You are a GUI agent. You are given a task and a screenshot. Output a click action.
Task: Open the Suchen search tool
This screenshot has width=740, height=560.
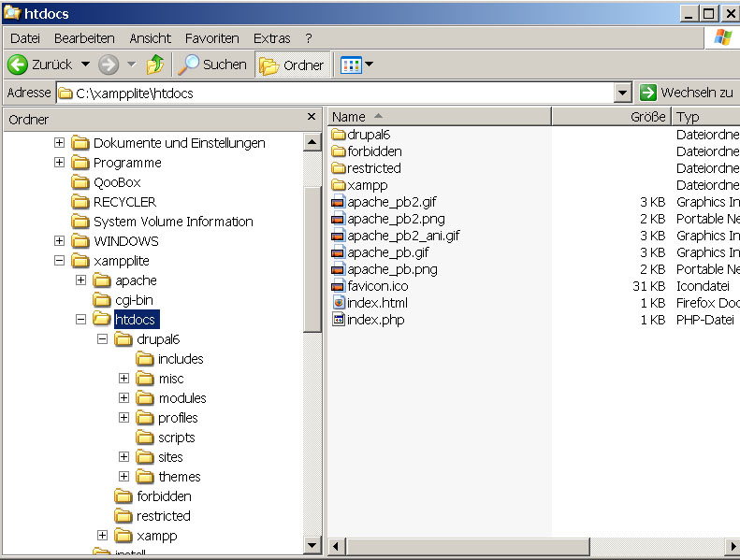[x=214, y=65]
